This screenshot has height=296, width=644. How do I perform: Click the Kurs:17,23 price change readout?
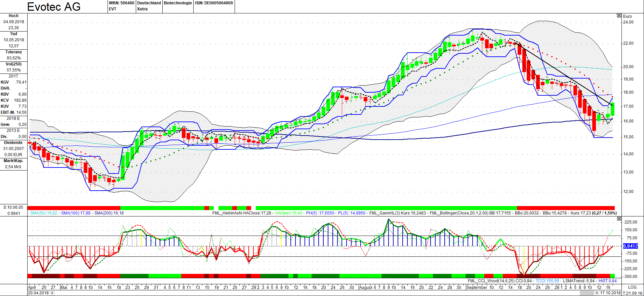click(x=594, y=213)
